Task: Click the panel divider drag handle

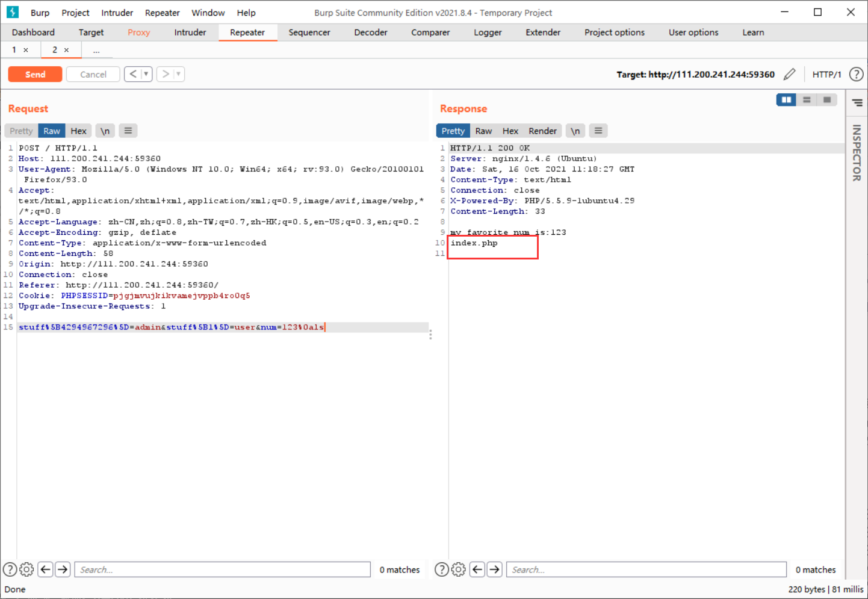Action: pyautogui.click(x=430, y=335)
